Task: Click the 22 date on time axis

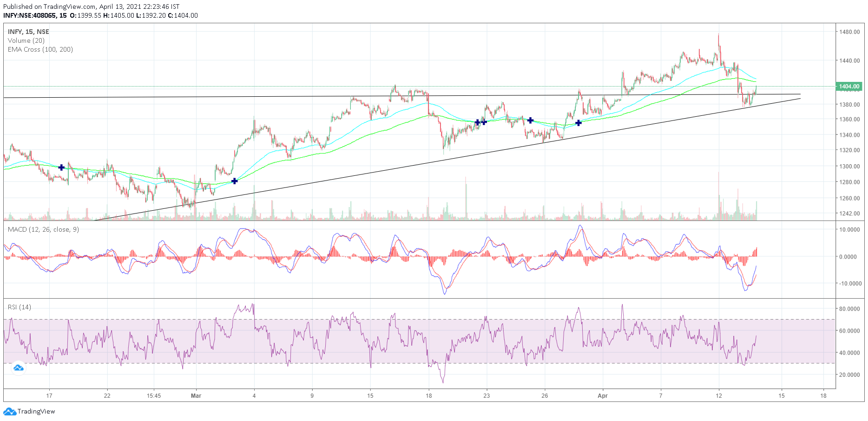Action: 107,396
